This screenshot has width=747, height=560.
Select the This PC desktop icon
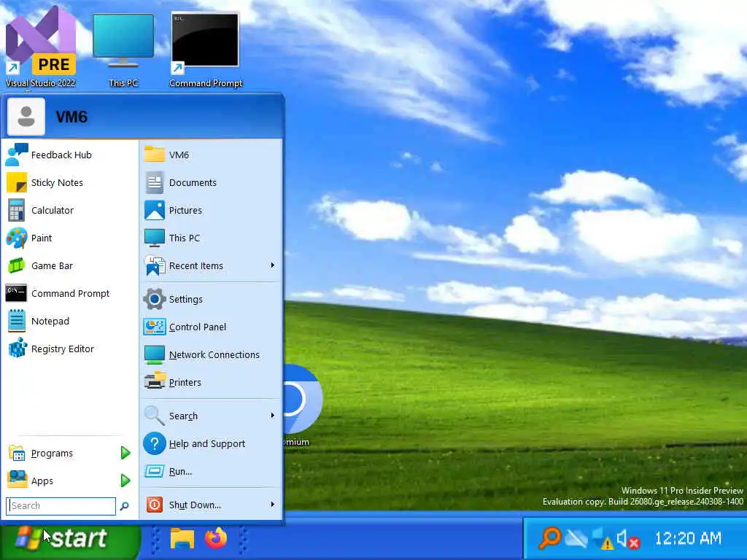click(123, 50)
